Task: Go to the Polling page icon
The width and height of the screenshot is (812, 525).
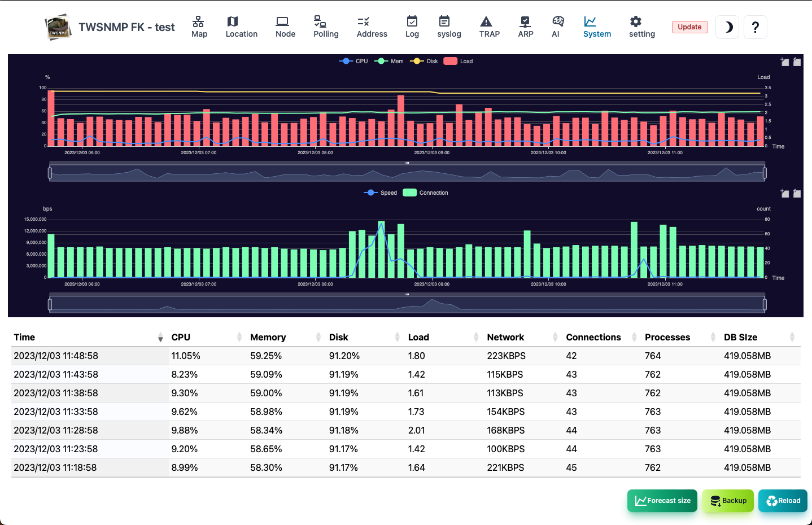Action: 320,21
